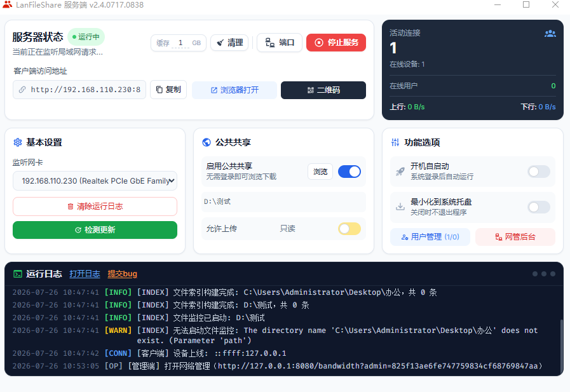Screen dimensions: 570x392
Task: Click the download-tray icon beside 最小化到系统托盘
Action: [400, 206]
